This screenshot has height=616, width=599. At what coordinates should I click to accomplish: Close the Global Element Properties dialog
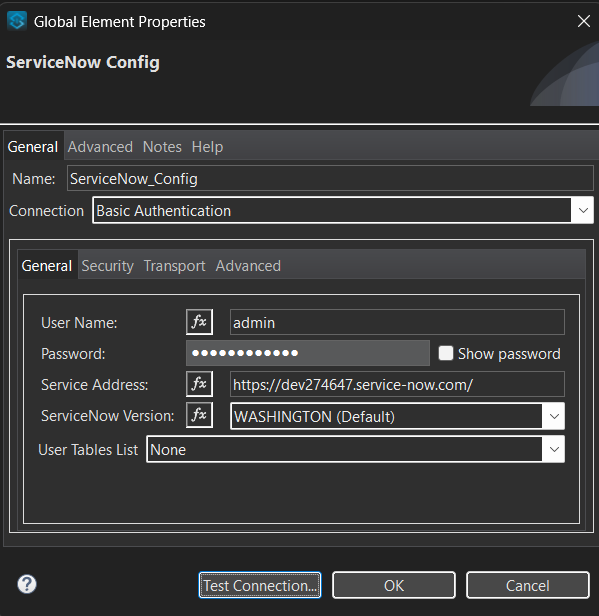tap(584, 21)
